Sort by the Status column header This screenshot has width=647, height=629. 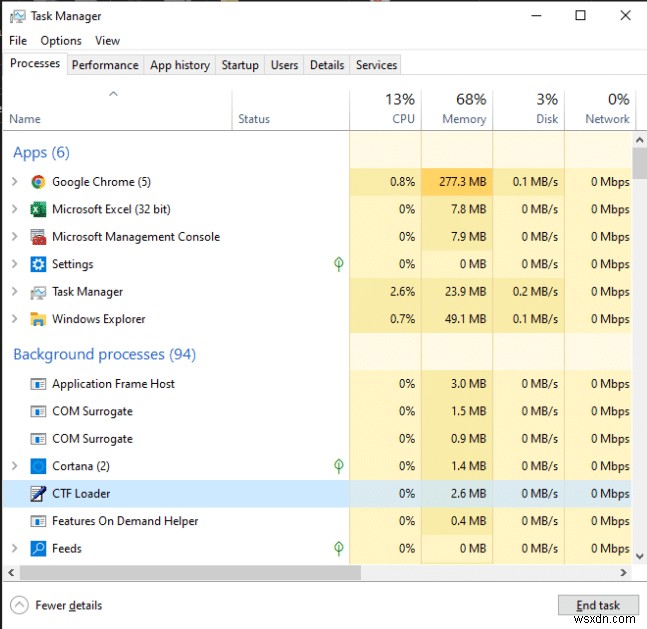click(x=290, y=111)
